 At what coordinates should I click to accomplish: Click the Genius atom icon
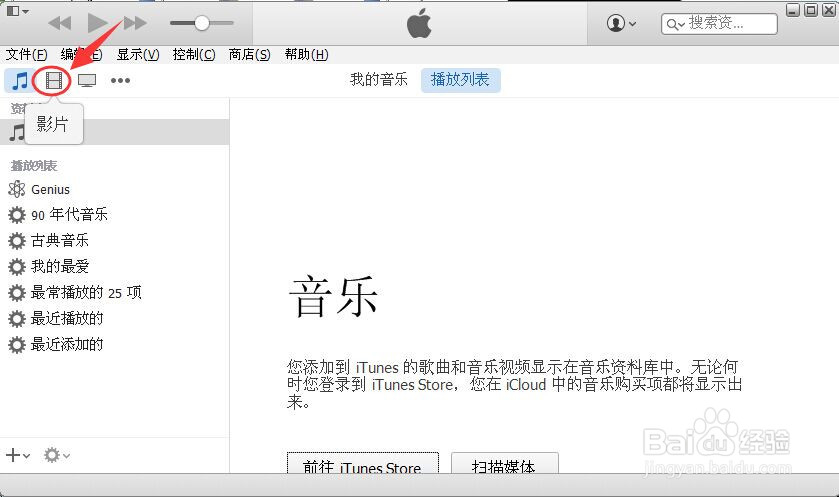(x=17, y=189)
